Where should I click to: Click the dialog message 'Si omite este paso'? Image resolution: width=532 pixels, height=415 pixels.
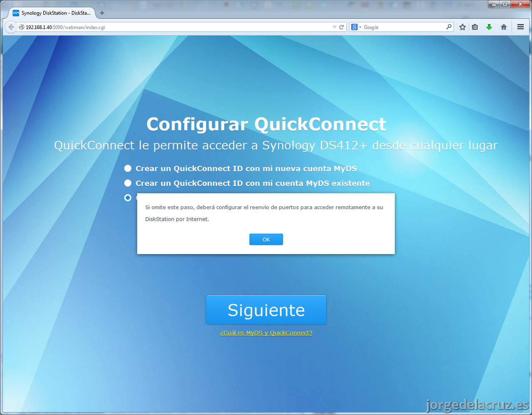point(264,213)
